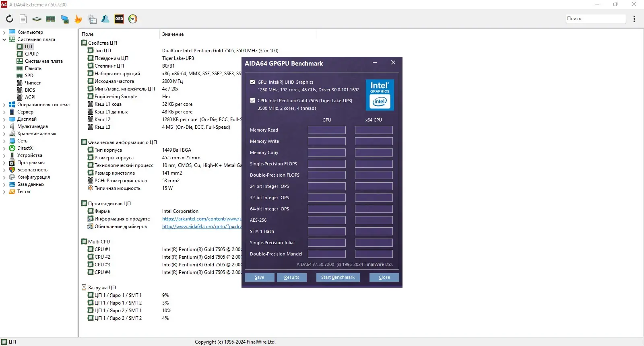Expand the Дисплей tree node
The image size is (644, 346).
pyautogui.click(x=4, y=119)
